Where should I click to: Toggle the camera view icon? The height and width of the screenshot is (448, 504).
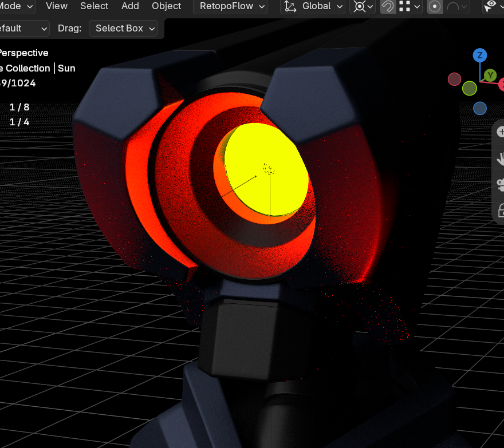(500, 185)
